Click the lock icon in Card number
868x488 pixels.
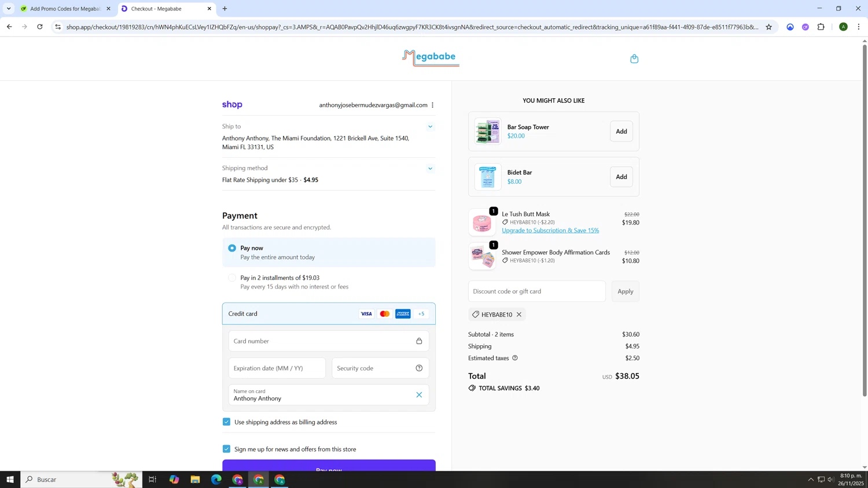419,341
